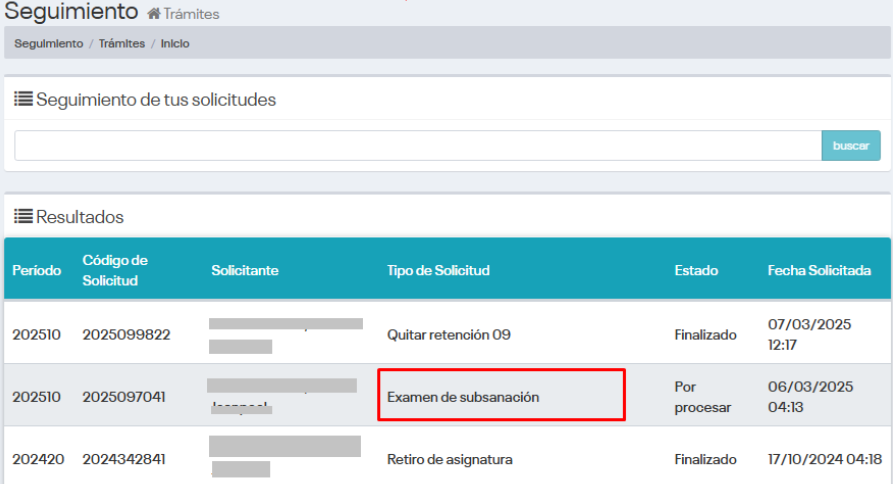Click the Por procesar status cell
Viewport: 893px width, 484px height.
703,397
